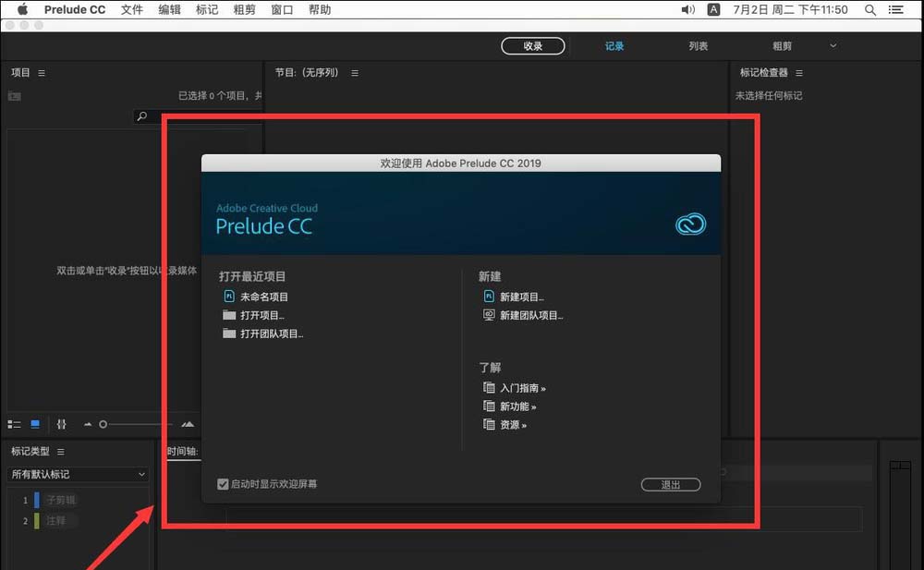Open the 编辑 menu

pos(170,9)
